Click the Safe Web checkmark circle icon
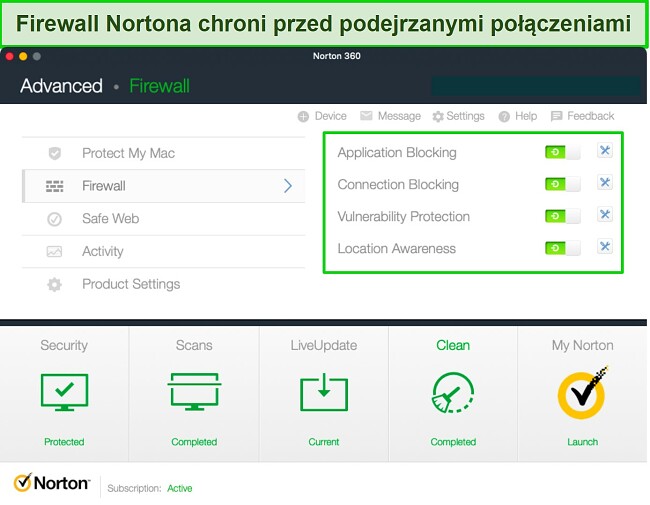Image resolution: width=650 pixels, height=505 pixels. [54, 219]
